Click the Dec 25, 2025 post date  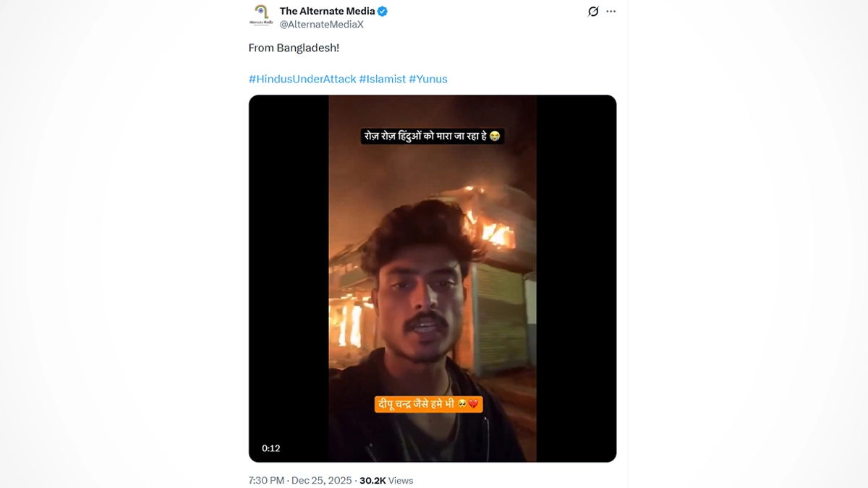click(x=322, y=480)
